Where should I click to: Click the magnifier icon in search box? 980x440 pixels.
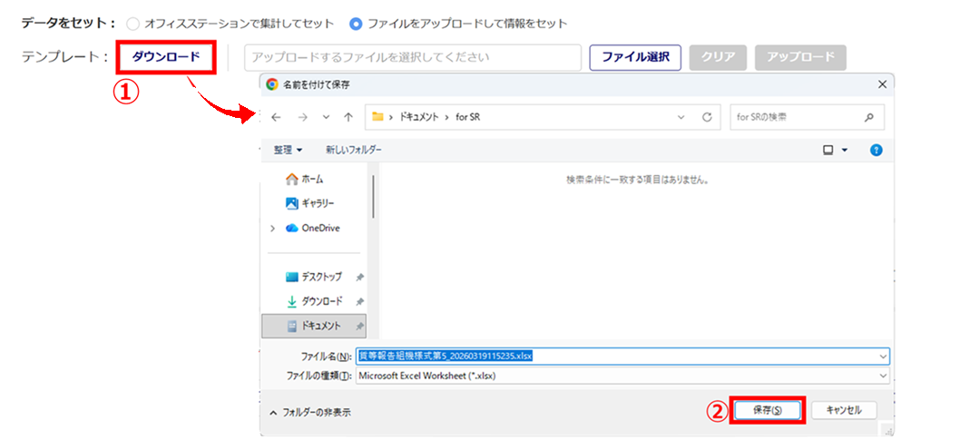(868, 117)
